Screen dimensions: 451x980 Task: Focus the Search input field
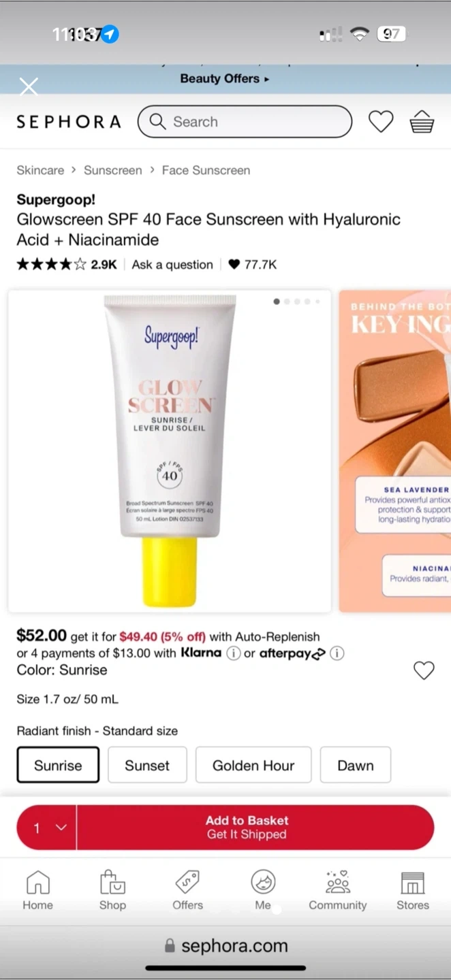click(245, 122)
